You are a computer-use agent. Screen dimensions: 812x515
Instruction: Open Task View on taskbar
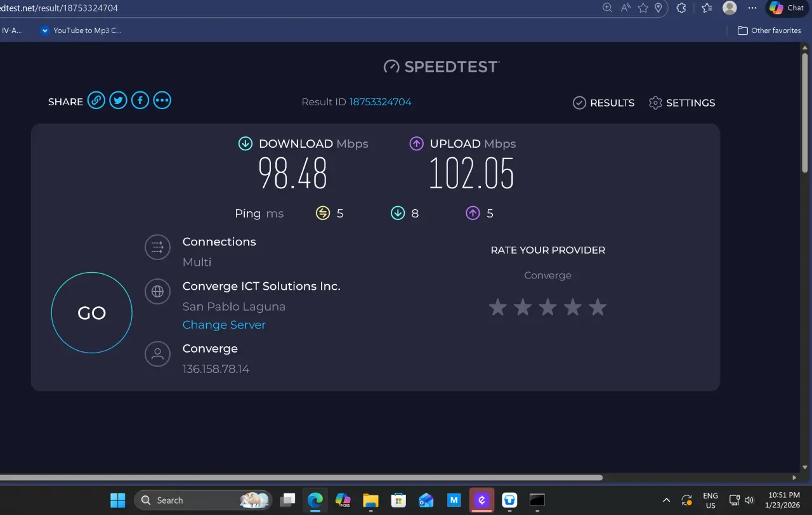[x=289, y=500]
